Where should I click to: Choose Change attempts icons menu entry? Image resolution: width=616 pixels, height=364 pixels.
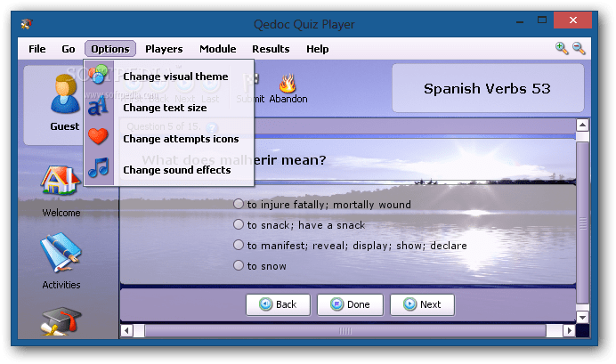click(169, 139)
